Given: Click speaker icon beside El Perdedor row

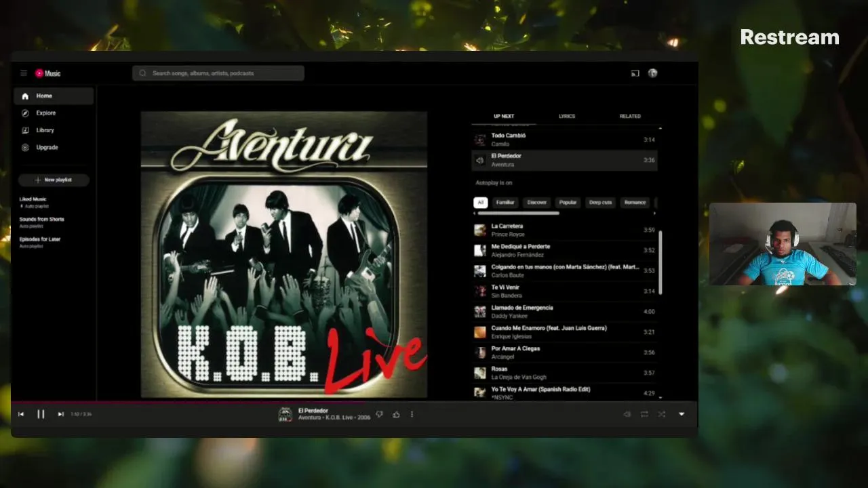Looking at the screenshot, I should coord(480,161).
